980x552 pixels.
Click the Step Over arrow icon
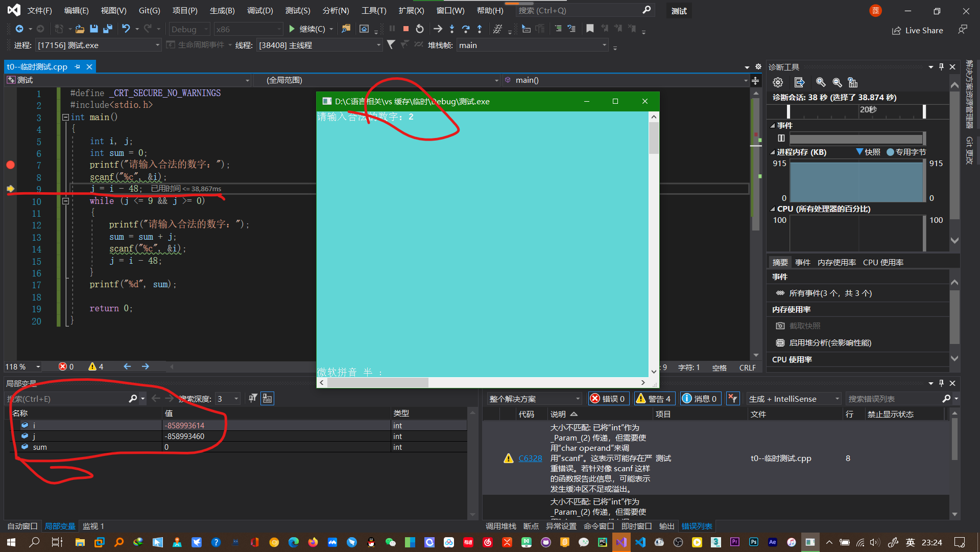pos(466,29)
